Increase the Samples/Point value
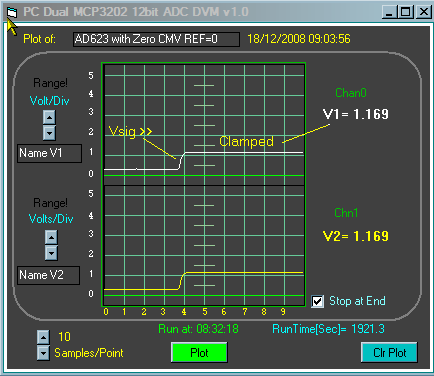Viewport: 434px width, 376px height. pyautogui.click(x=43, y=337)
